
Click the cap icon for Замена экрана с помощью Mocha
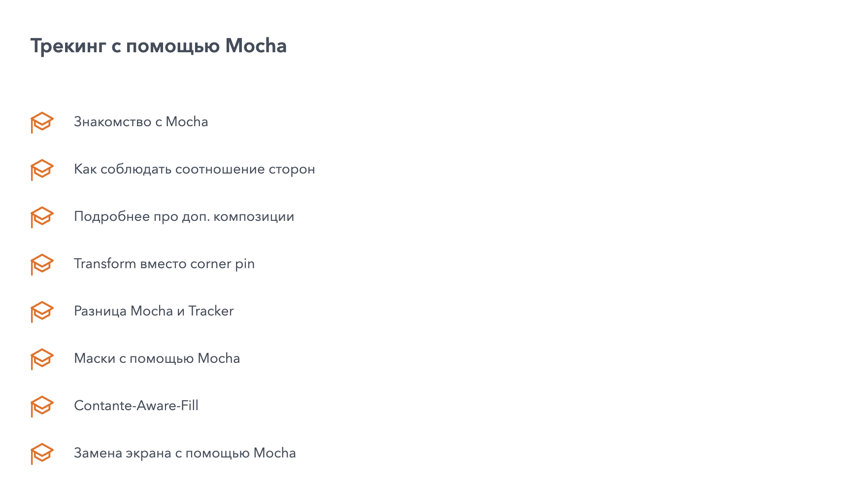[x=42, y=453]
